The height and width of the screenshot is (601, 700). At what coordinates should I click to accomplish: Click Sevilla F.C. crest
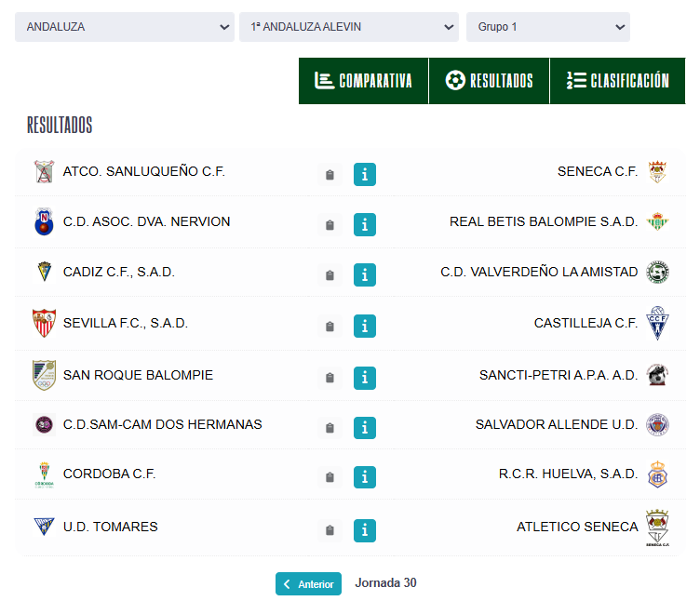click(44, 323)
